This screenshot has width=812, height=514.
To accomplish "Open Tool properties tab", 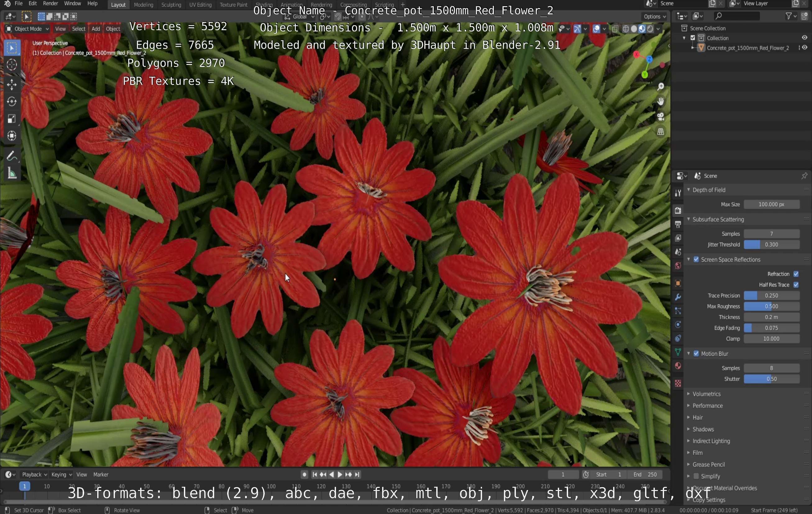I will coord(678,193).
